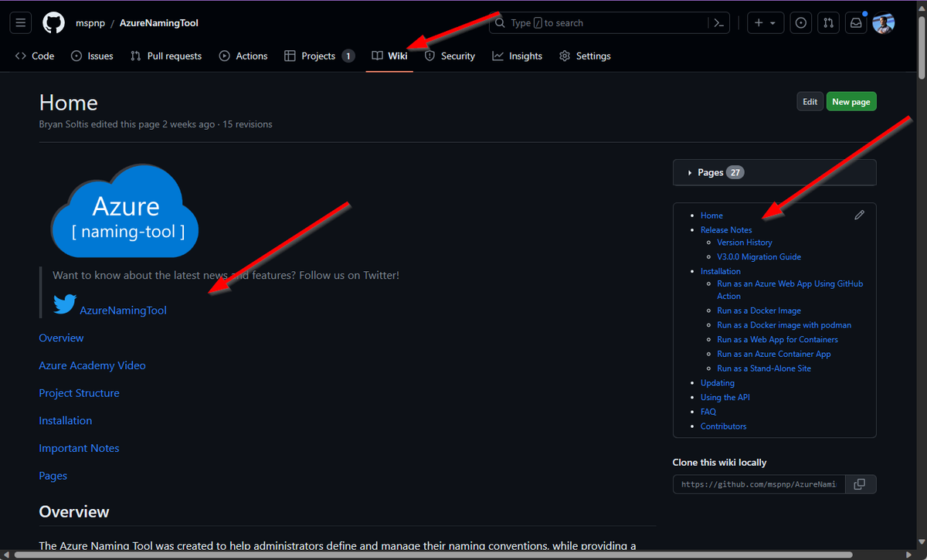
Task: Open the Security tab
Action: coord(450,56)
